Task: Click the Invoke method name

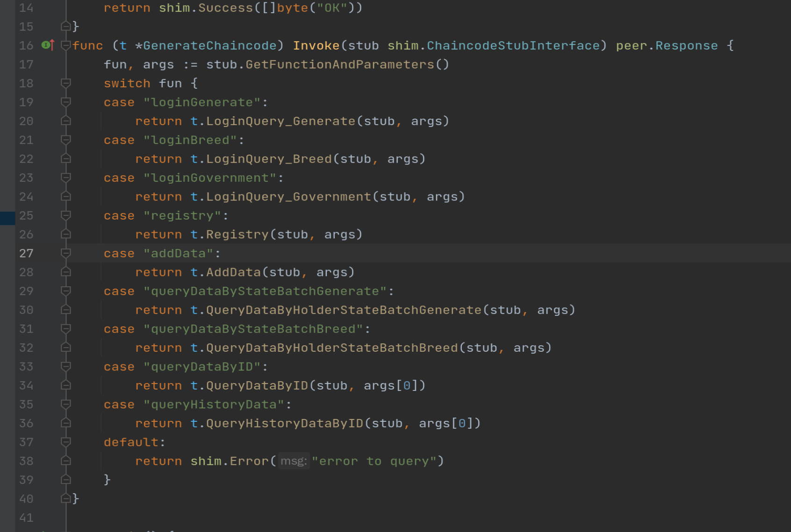Action: pyautogui.click(x=316, y=46)
